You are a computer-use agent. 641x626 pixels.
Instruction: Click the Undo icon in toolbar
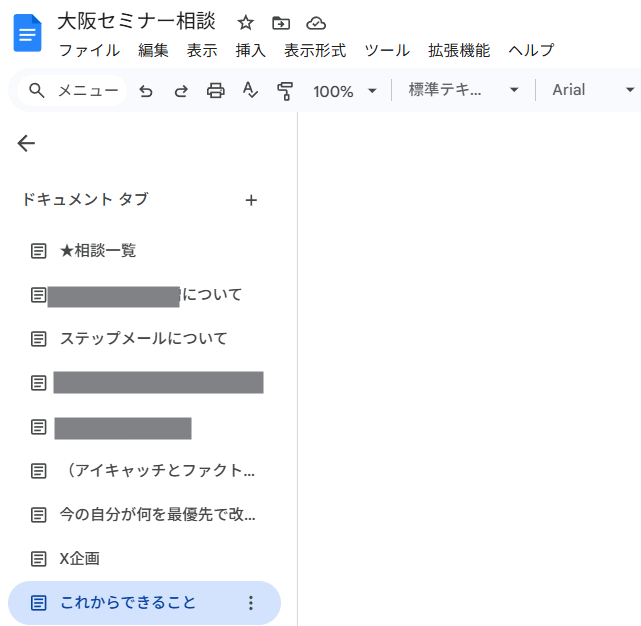[146, 90]
